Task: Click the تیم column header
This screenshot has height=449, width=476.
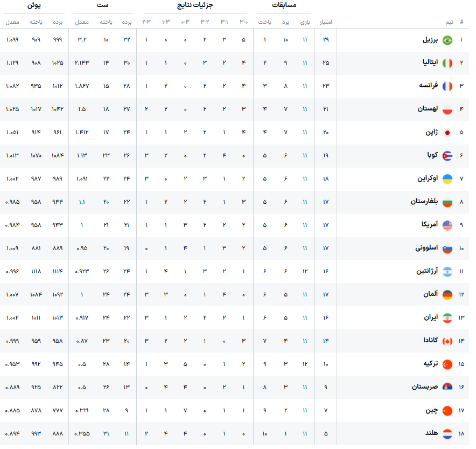Action: pos(449,22)
